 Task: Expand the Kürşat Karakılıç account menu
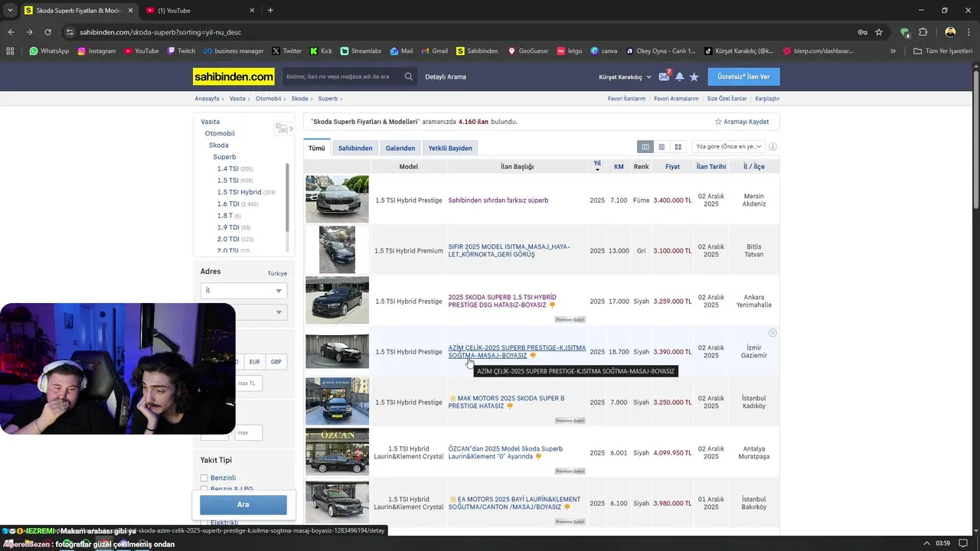pyautogui.click(x=625, y=77)
